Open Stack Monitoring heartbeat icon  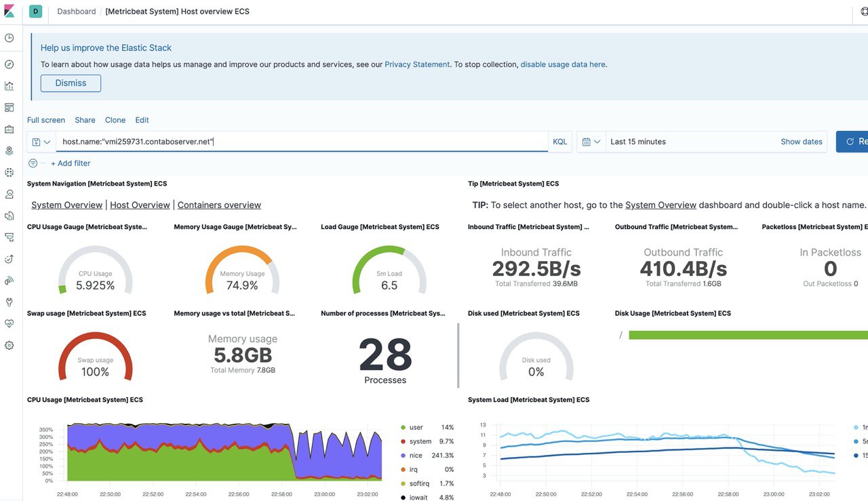click(x=9, y=324)
